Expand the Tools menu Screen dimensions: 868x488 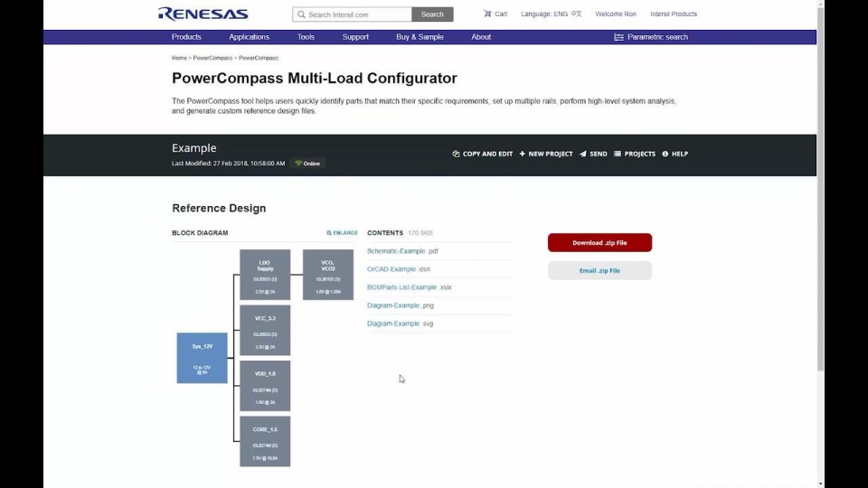(306, 37)
